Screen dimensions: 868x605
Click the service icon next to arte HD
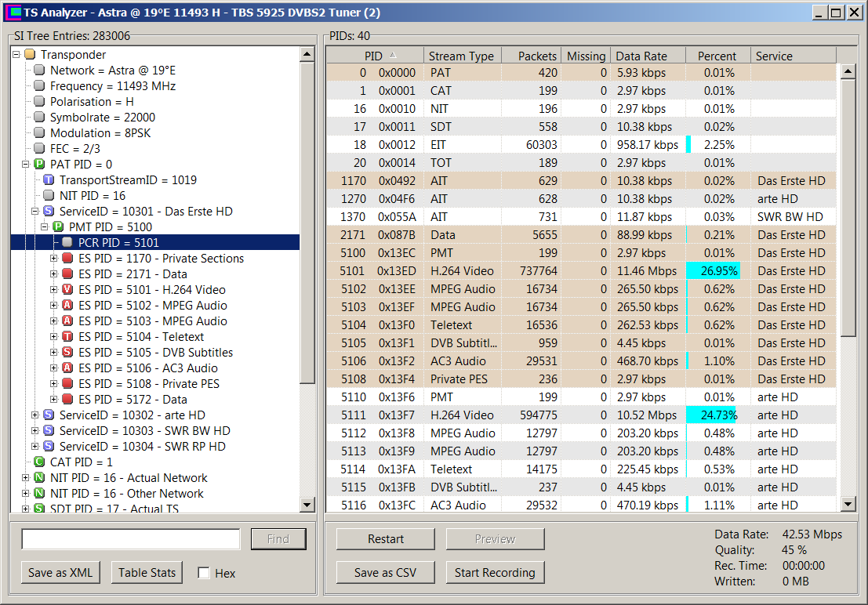click(48, 415)
